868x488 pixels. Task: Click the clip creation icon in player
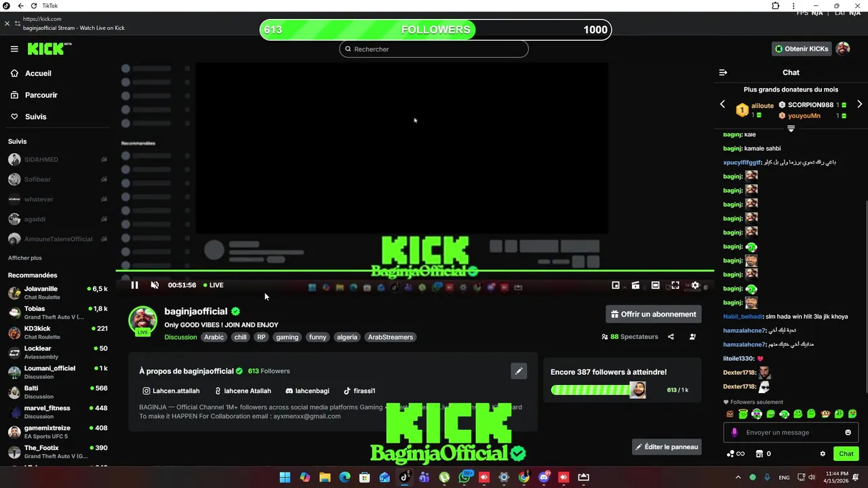click(x=635, y=285)
